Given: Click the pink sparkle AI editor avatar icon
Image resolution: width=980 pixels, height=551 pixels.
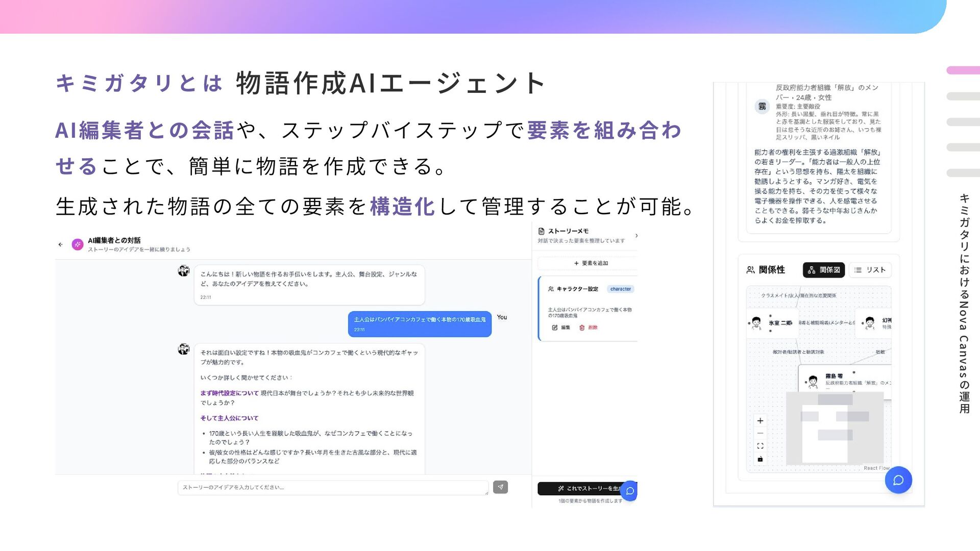Looking at the screenshot, I should tap(78, 244).
